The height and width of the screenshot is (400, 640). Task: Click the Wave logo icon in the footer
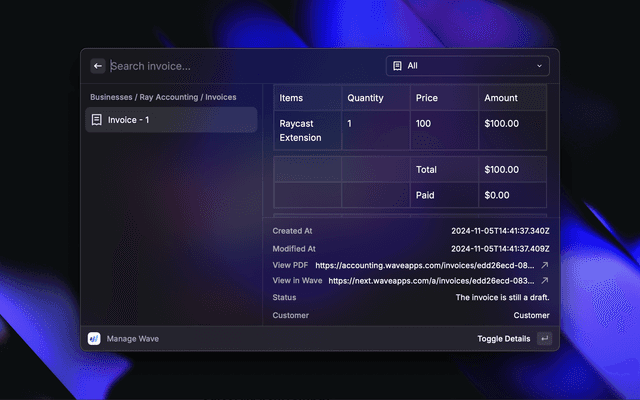pos(94,339)
